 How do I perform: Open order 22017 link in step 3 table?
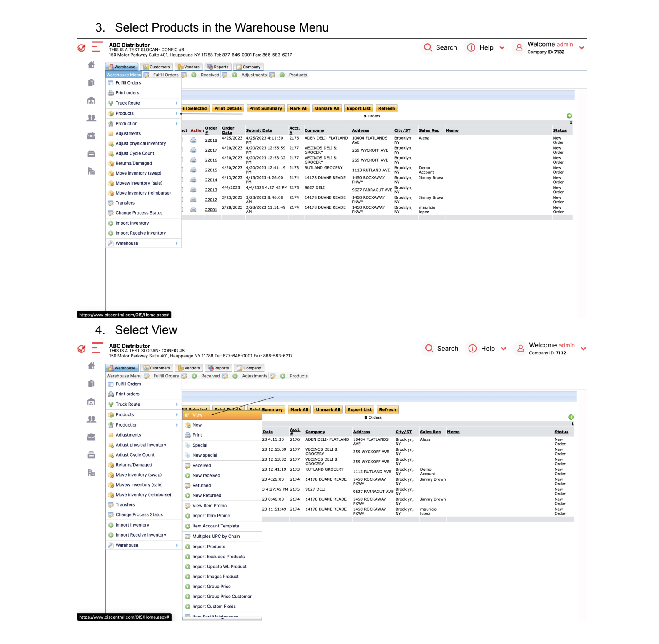point(211,150)
